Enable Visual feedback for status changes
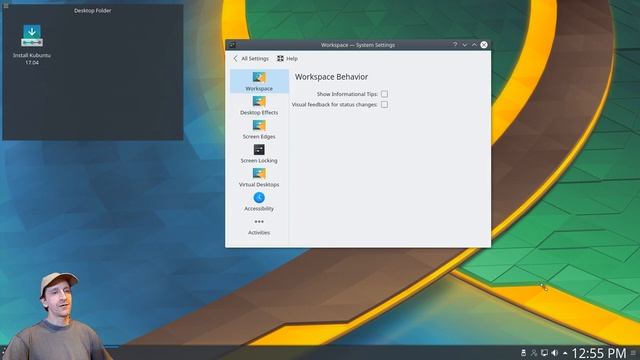Image resolution: width=640 pixels, height=360 pixels. (x=384, y=104)
